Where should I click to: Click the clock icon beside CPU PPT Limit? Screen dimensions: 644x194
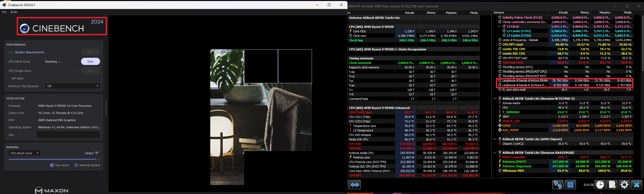(x=500, y=45)
